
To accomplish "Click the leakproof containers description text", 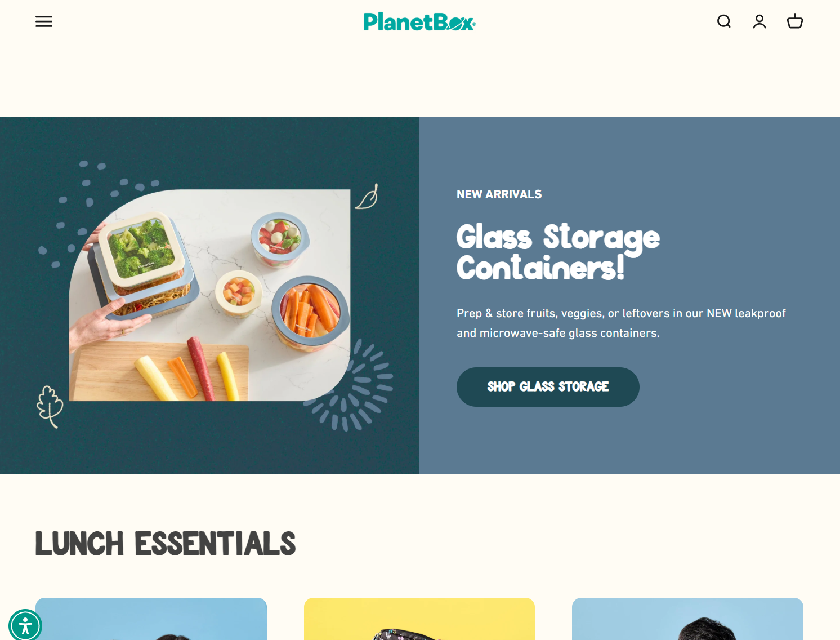I will (x=621, y=323).
